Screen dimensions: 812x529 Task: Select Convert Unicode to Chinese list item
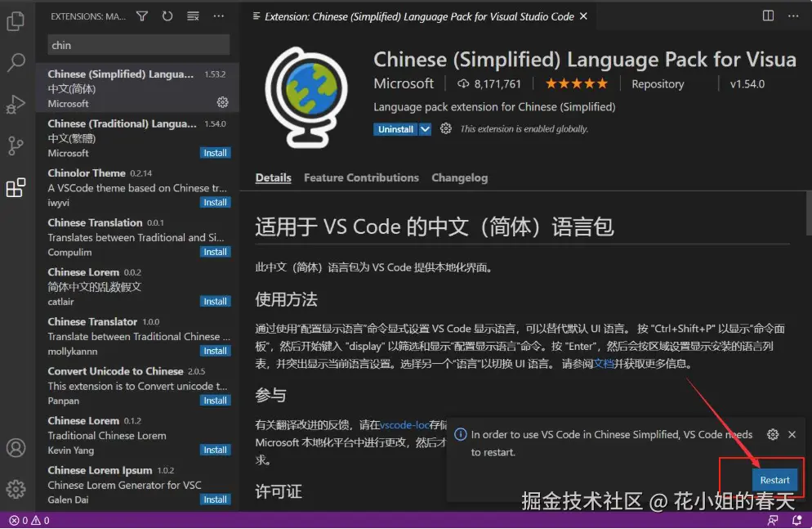coord(137,385)
